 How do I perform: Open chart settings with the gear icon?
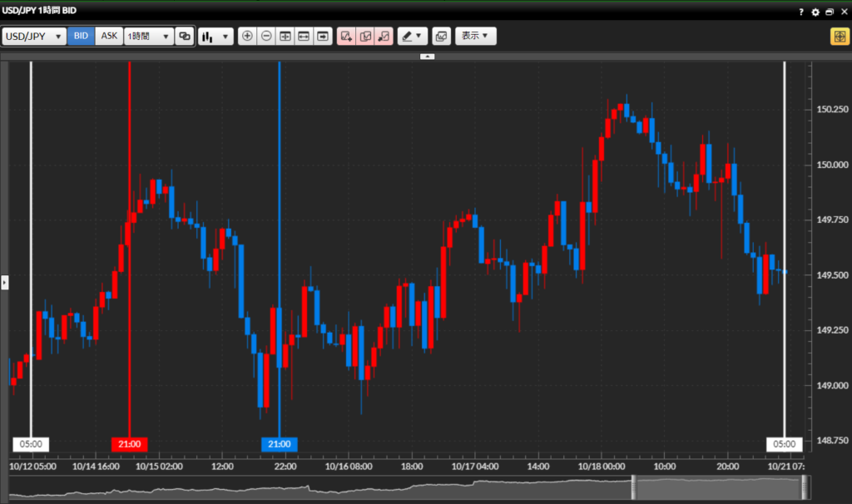pos(815,12)
